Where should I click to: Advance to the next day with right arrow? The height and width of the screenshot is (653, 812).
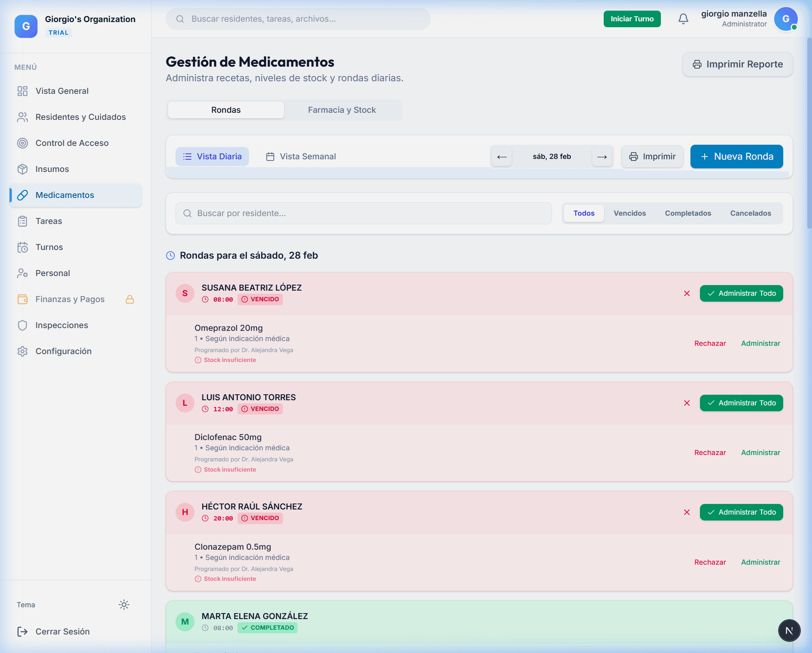[602, 156]
